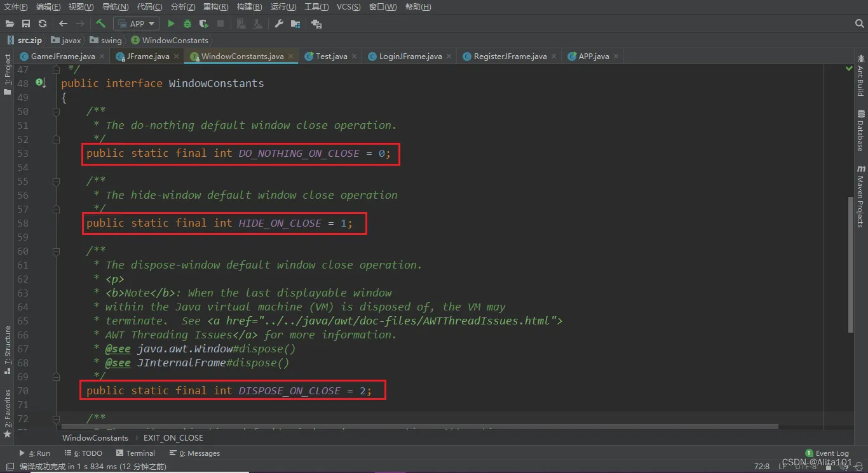
Task: Open the 重构(R) menu
Action: tap(215, 7)
